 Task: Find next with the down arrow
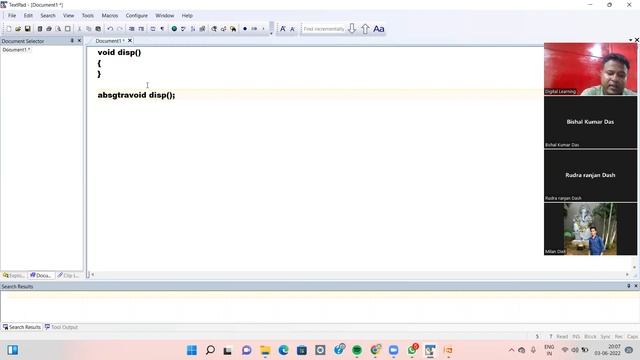352,29
